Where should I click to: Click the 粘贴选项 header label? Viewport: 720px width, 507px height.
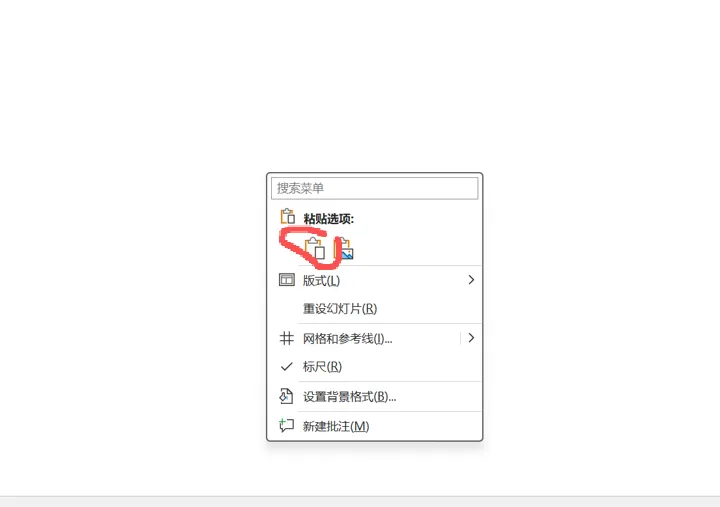tap(329, 219)
